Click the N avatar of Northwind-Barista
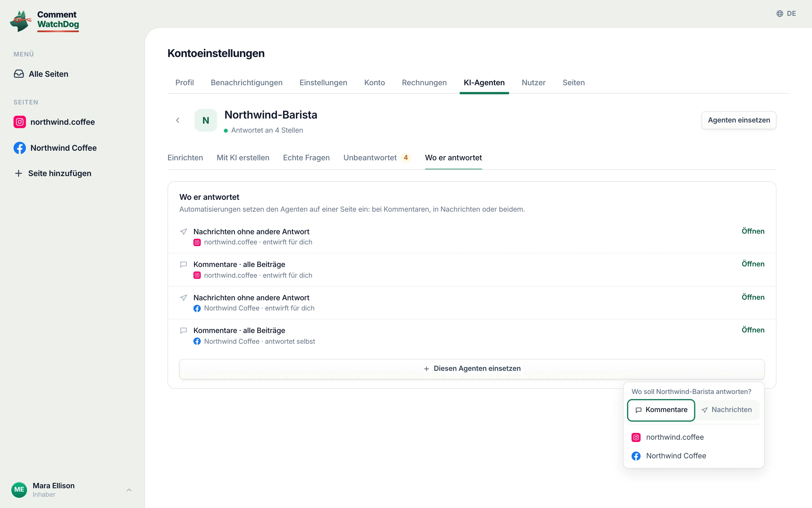Screen dimensions: 812x508 click(206, 120)
